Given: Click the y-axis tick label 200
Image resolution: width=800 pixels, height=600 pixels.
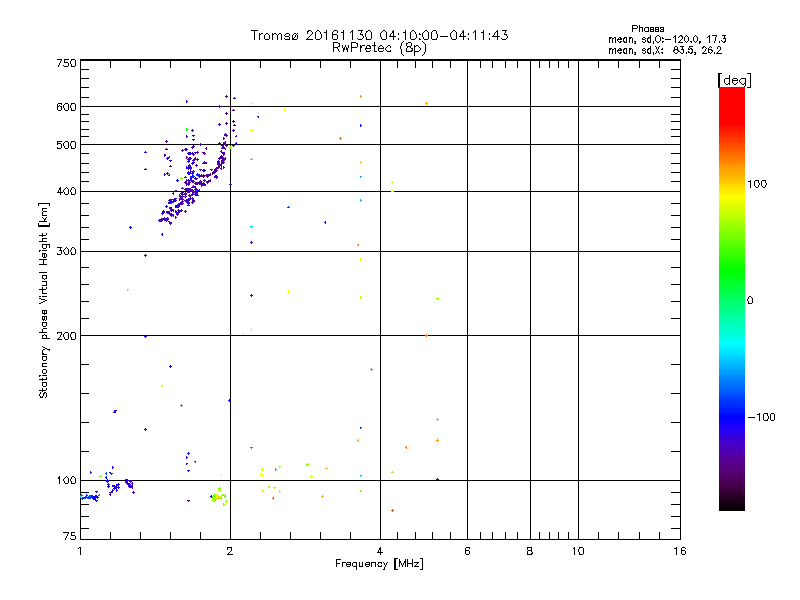Looking at the screenshot, I should tap(66, 336).
